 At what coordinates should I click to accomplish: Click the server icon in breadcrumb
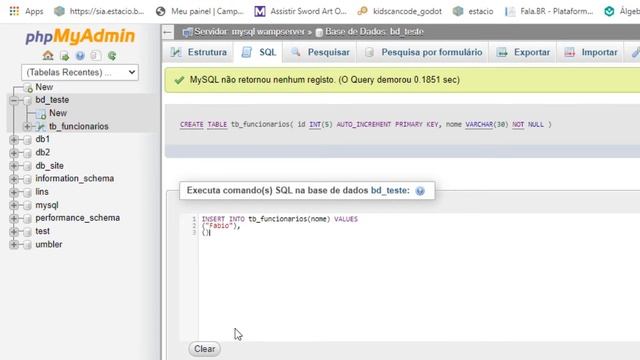click(x=187, y=32)
